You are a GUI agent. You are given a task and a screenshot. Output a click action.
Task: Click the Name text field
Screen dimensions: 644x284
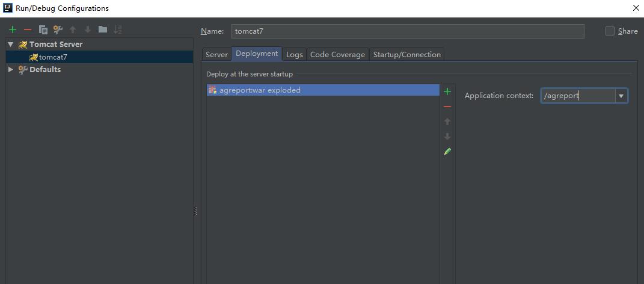tap(407, 31)
